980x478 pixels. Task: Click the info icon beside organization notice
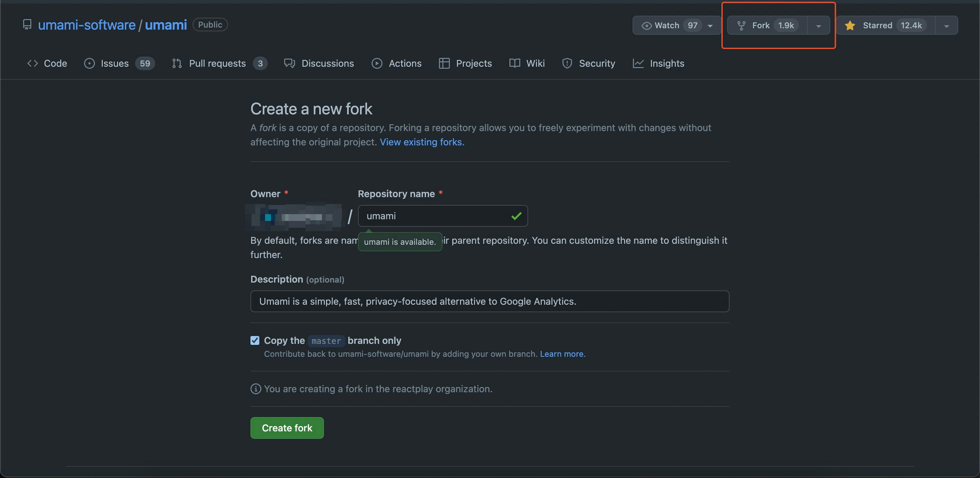(x=256, y=389)
